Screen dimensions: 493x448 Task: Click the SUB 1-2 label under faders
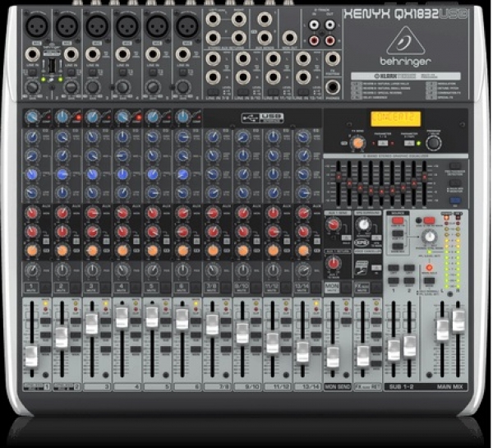point(401,386)
